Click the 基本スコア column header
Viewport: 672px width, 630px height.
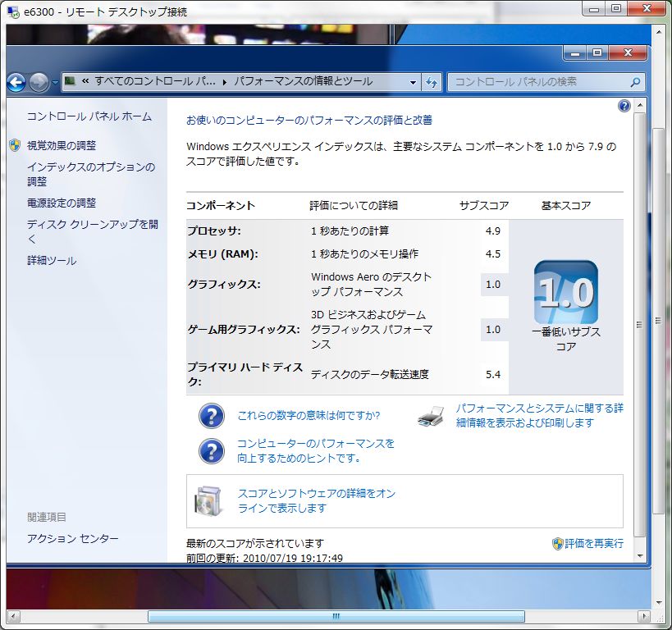pyautogui.click(x=566, y=206)
